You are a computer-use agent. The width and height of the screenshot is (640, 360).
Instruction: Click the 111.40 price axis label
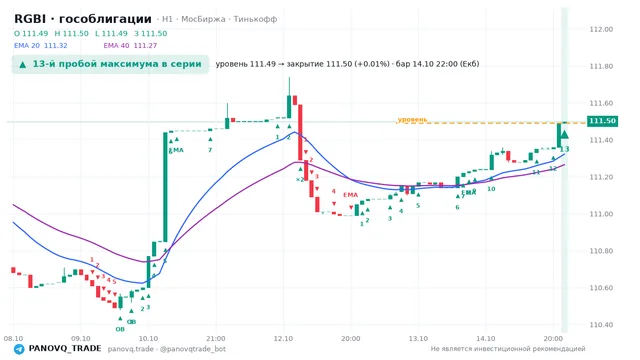click(601, 140)
